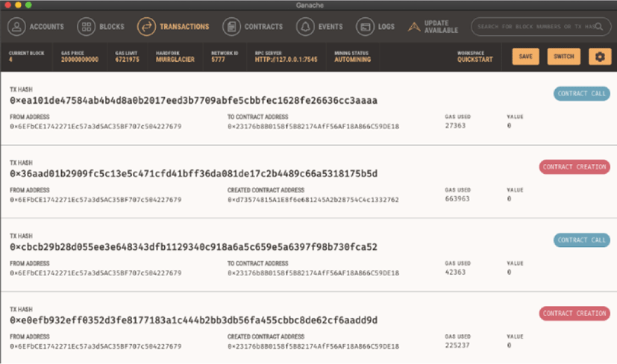Click the search magnifier icon
Viewport: 617px width, 364px height.
click(599, 26)
